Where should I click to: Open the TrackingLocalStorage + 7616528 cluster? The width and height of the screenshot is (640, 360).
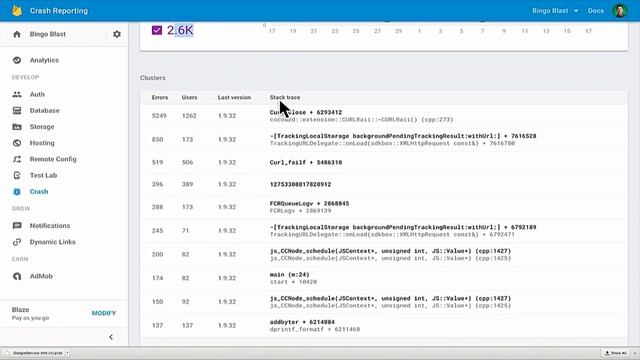tap(384, 140)
